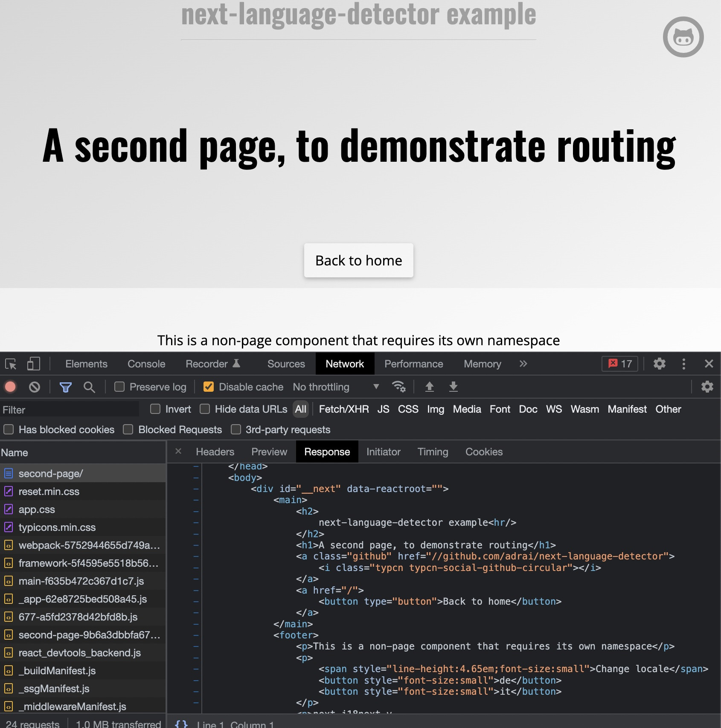This screenshot has width=721, height=728.
Task: Clear the network log
Action: 35,387
